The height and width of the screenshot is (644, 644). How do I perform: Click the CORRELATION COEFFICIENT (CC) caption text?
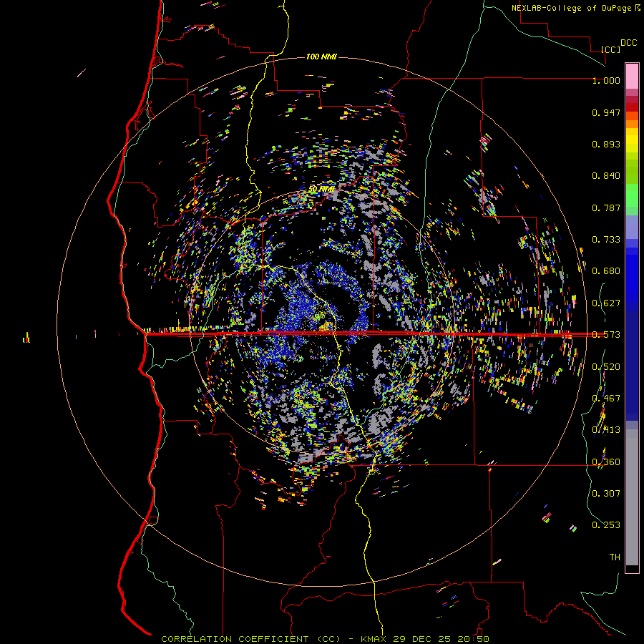[x=251, y=639]
